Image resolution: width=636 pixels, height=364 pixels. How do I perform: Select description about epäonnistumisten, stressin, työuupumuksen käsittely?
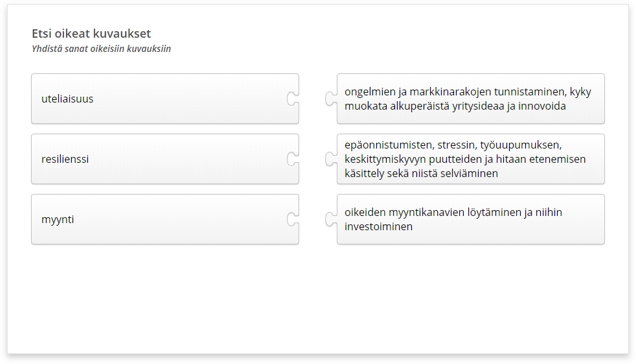point(471,159)
